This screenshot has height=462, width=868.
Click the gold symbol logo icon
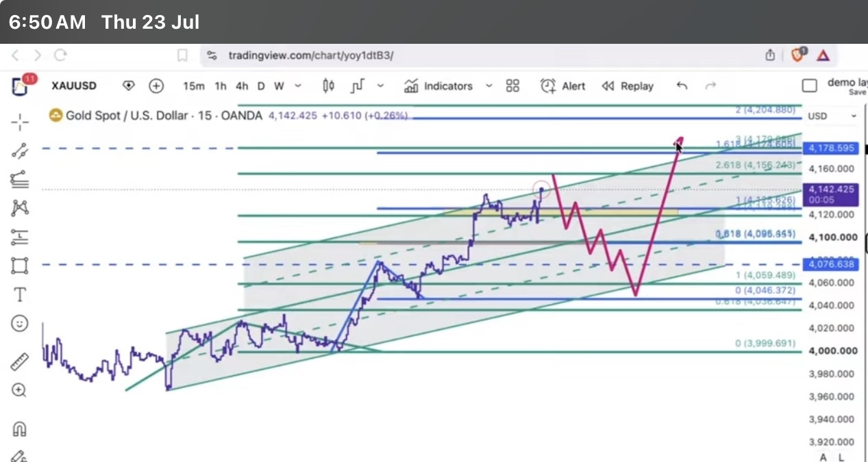[x=55, y=116]
